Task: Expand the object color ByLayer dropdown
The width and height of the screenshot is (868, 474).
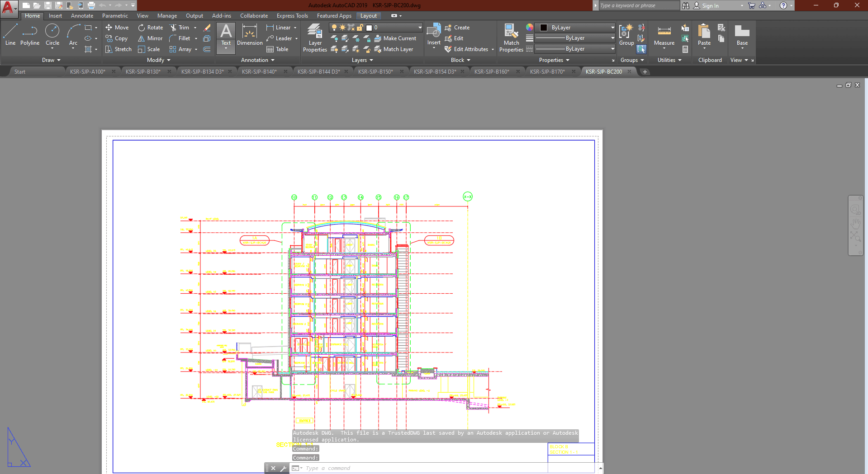Action: [x=612, y=28]
